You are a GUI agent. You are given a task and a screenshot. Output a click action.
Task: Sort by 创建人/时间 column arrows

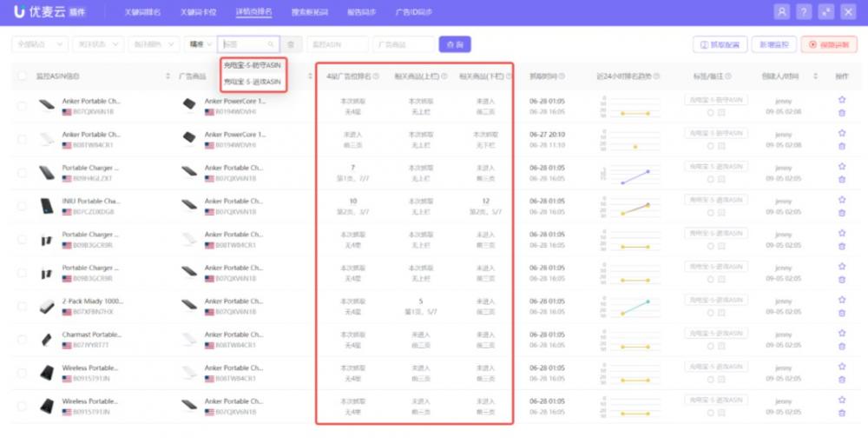click(x=815, y=76)
